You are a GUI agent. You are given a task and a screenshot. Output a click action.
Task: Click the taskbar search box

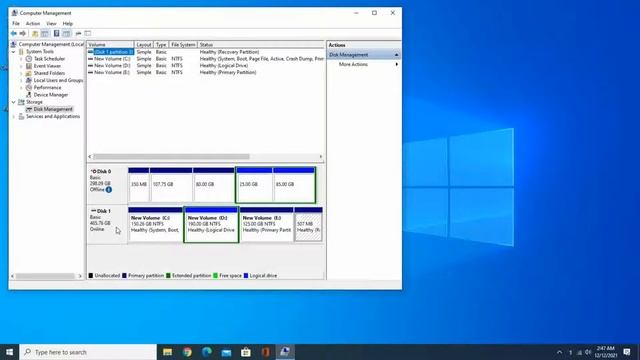coord(88,352)
